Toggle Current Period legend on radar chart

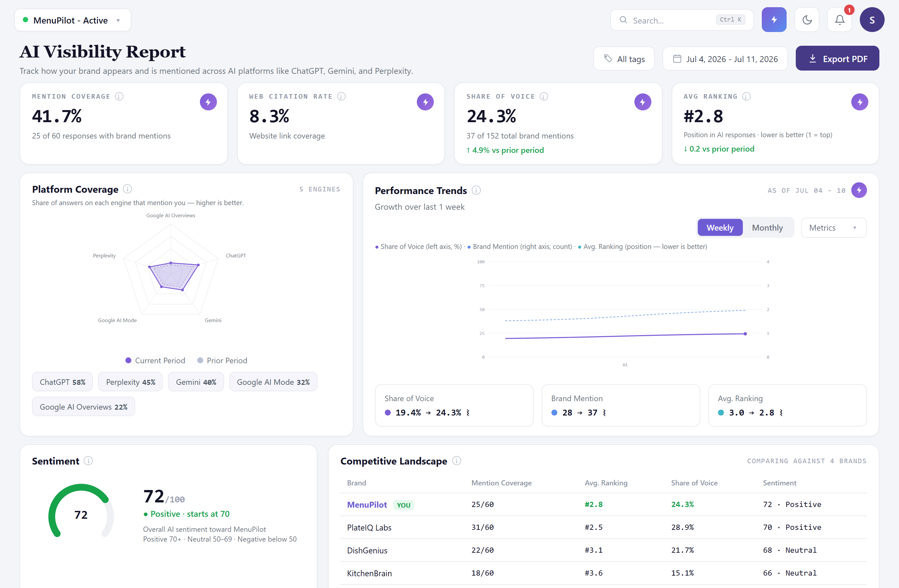tap(155, 360)
